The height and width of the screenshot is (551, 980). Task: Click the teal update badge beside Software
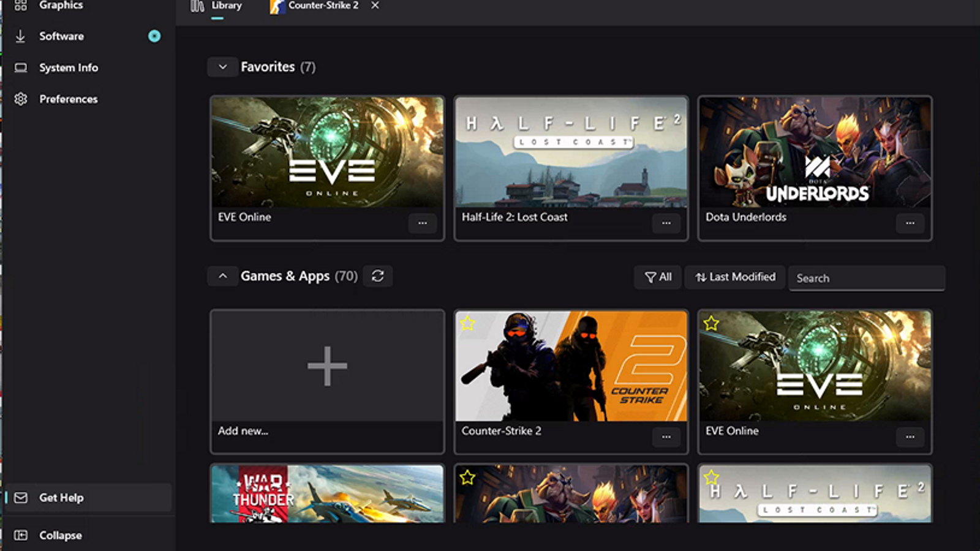pos(154,36)
